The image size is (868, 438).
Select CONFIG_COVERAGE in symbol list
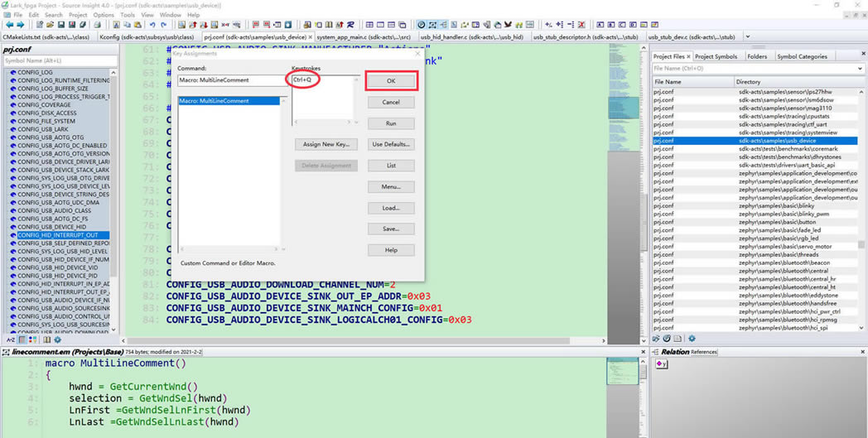(44, 104)
